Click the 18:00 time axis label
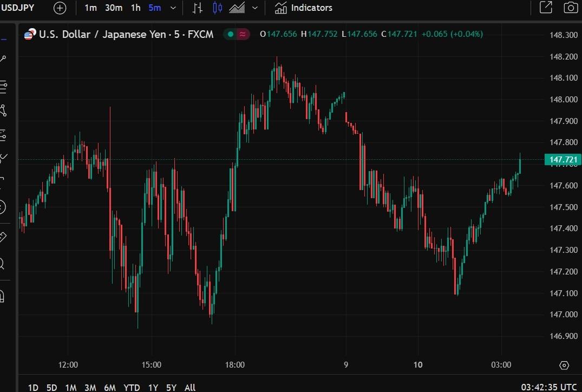Screen dimensions: 582x392 tap(235, 364)
